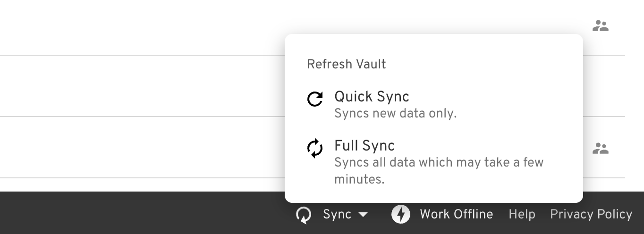Click the shared people icon on top row
The width and height of the screenshot is (644, 234).
point(600,26)
